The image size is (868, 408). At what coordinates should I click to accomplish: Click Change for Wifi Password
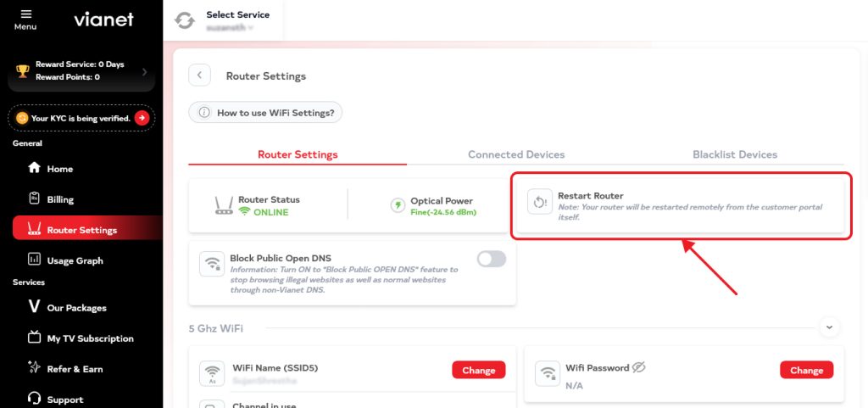tap(807, 370)
